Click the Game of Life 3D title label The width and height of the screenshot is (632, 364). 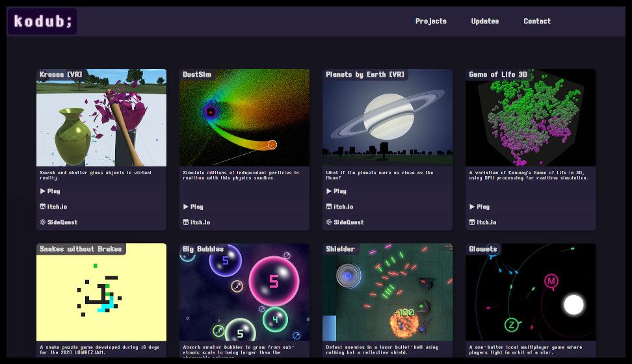[498, 75]
